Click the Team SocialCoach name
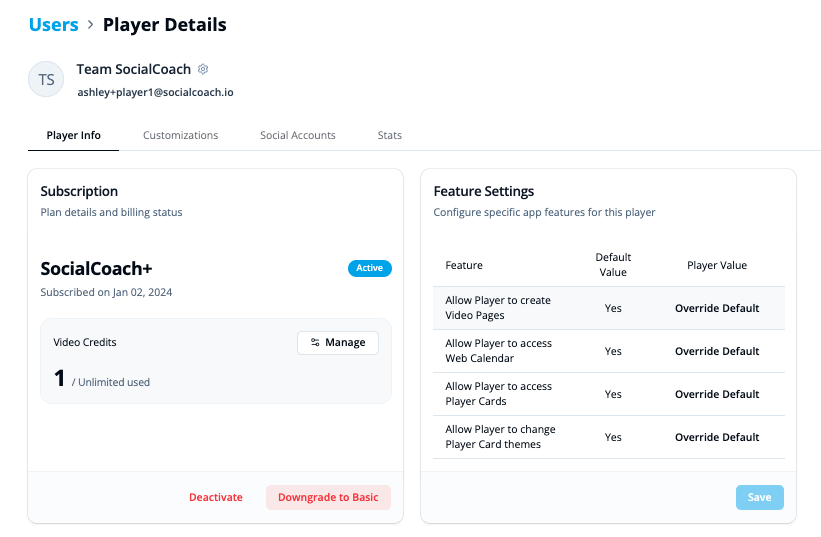 pos(134,69)
